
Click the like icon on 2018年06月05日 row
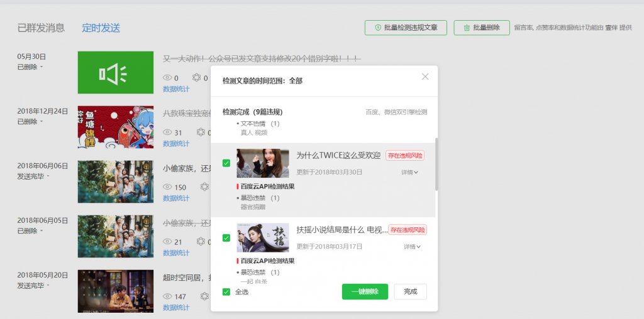point(201,242)
